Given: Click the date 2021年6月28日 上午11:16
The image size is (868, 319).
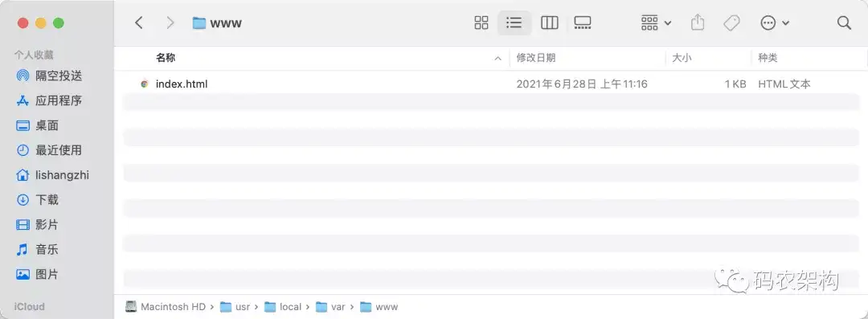Looking at the screenshot, I should click(x=582, y=84).
